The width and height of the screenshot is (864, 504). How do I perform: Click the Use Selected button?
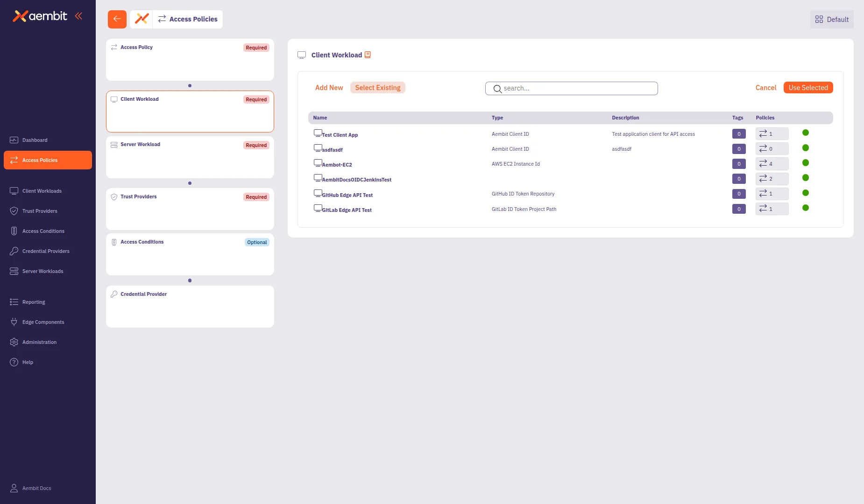click(x=808, y=87)
